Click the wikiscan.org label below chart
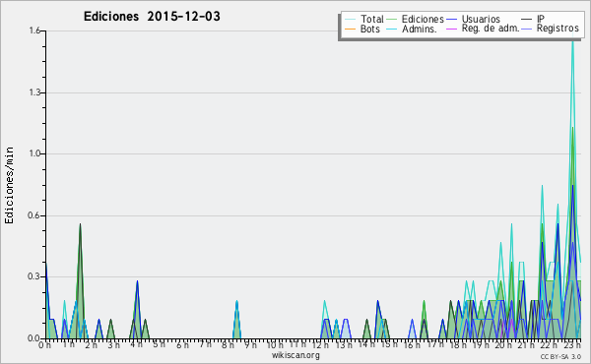This screenshot has height=364, width=591. click(295, 355)
